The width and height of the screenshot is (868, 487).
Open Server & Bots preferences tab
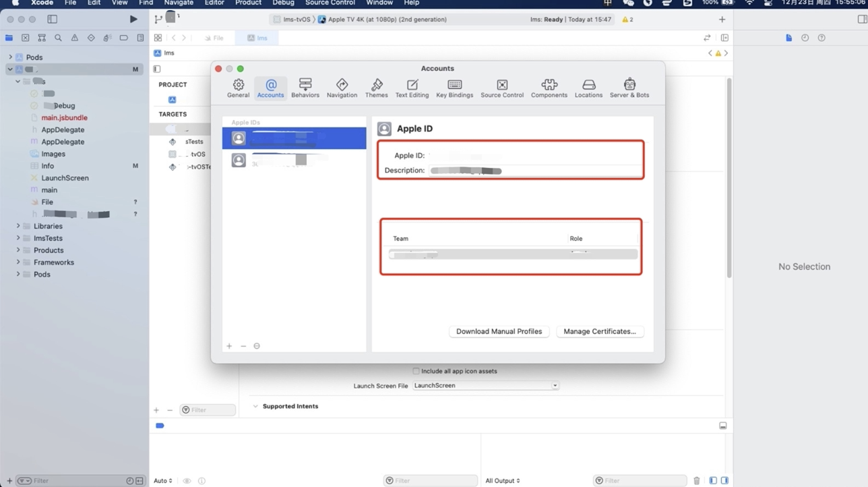pos(629,88)
